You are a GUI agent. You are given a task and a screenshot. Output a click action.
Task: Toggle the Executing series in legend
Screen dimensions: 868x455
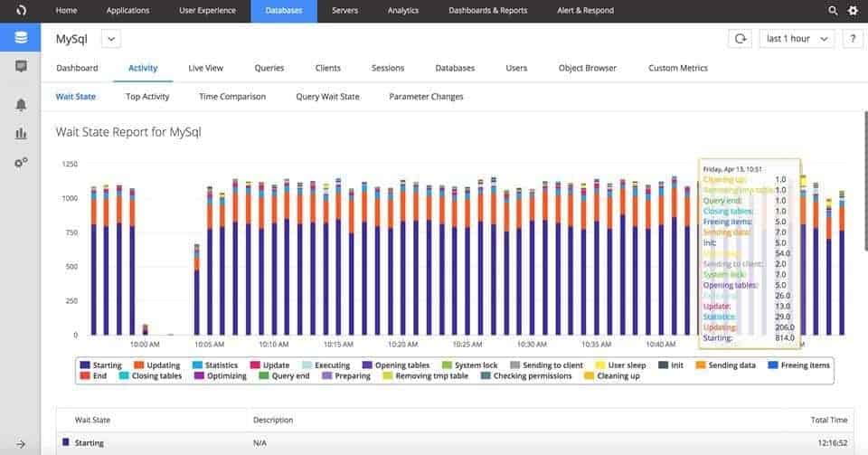click(x=326, y=365)
